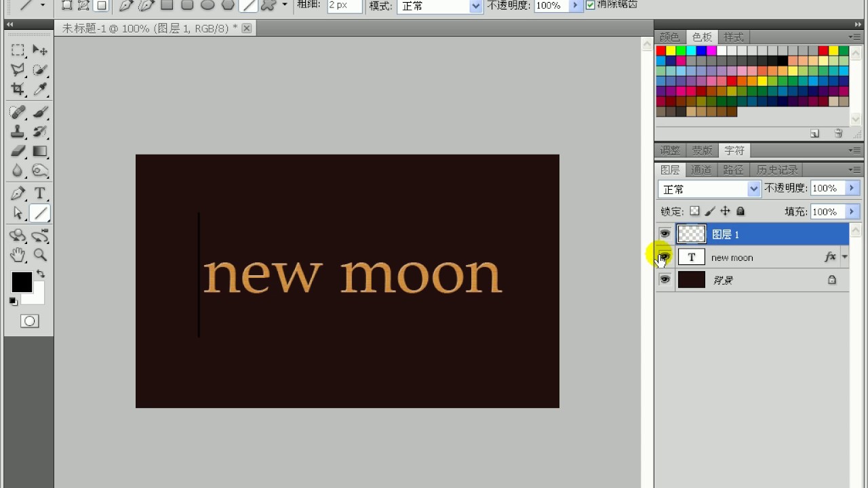
Task: Open the layer fill slider arrow
Action: tap(852, 211)
